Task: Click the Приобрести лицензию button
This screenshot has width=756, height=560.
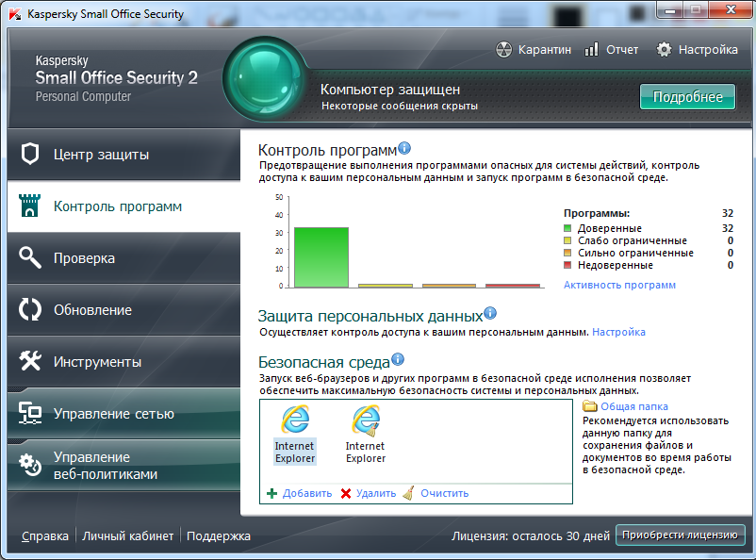Action: point(680,535)
